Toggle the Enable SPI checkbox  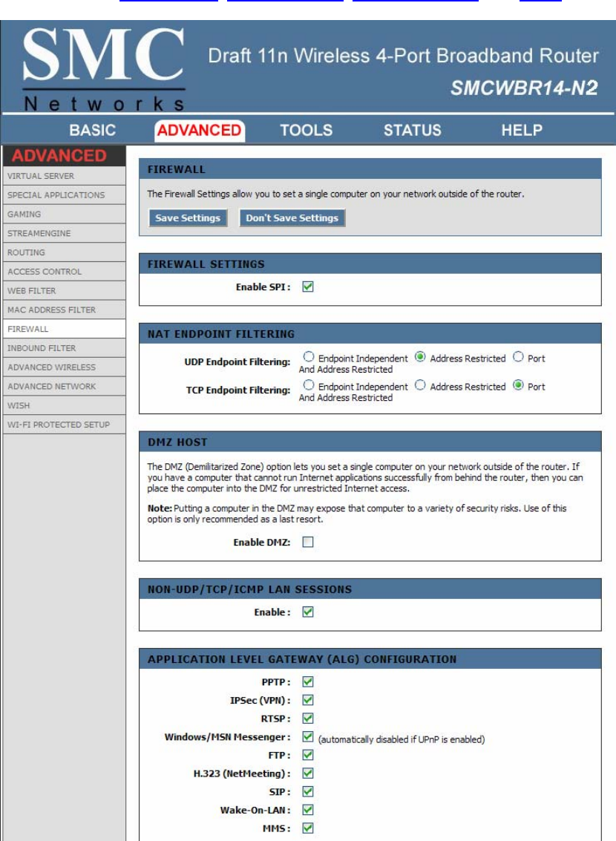click(x=308, y=287)
